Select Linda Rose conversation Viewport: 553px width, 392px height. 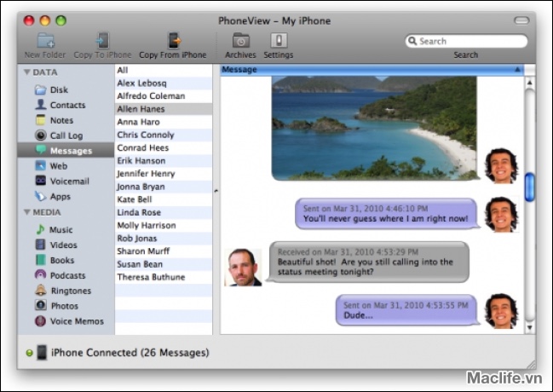[164, 212]
